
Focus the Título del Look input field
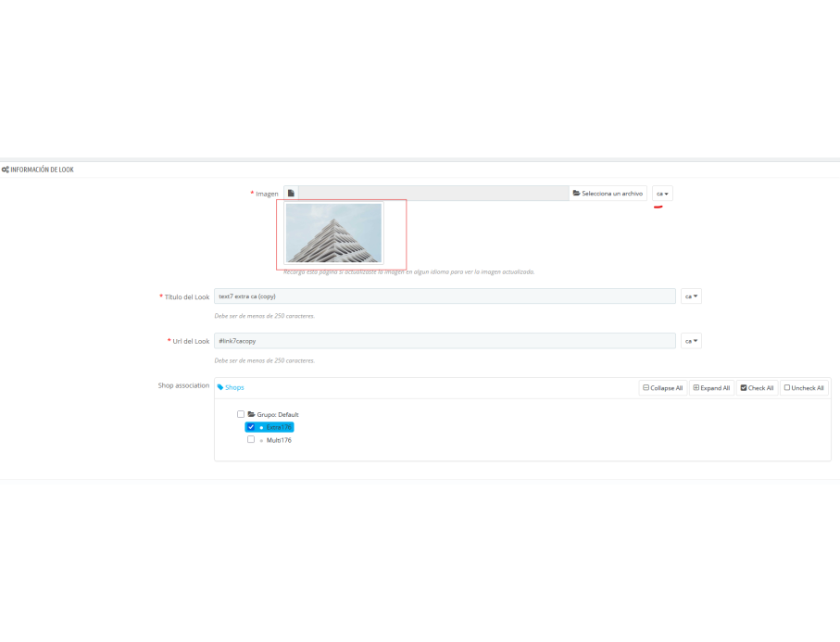[x=445, y=296]
